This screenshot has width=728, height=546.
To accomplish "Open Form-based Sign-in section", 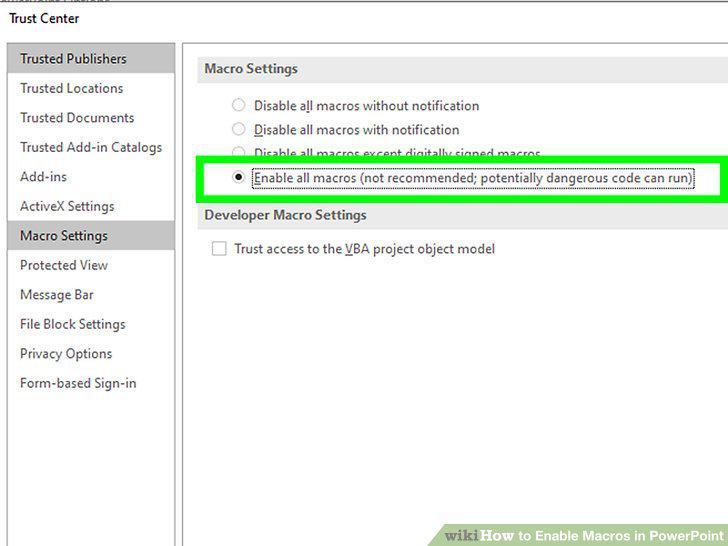I will pyautogui.click(x=91, y=383).
